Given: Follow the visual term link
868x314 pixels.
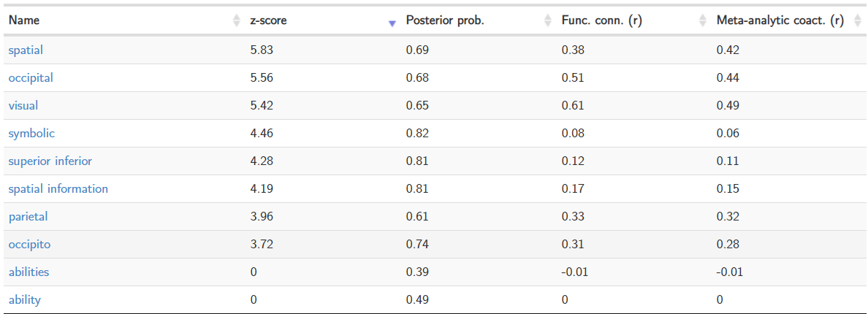Looking at the screenshot, I should click(x=23, y=105).
